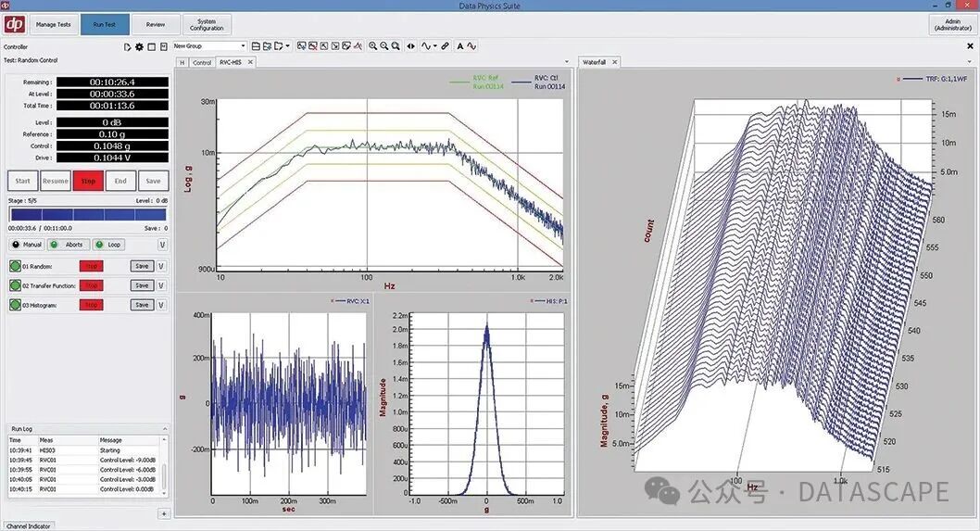The height and width of the screenshot is (531, 980).
Task: Click the save layout folder icon
Action: (267, 46)
